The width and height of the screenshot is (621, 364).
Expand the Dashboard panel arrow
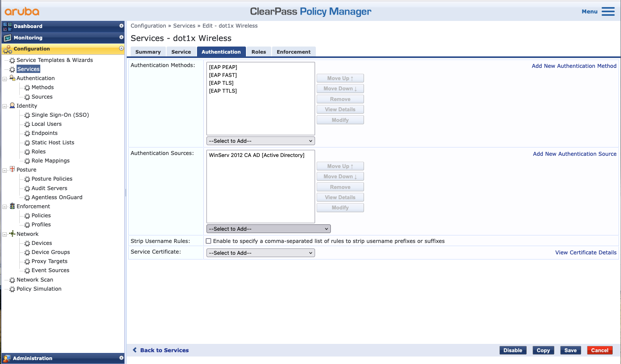point(121,26)
